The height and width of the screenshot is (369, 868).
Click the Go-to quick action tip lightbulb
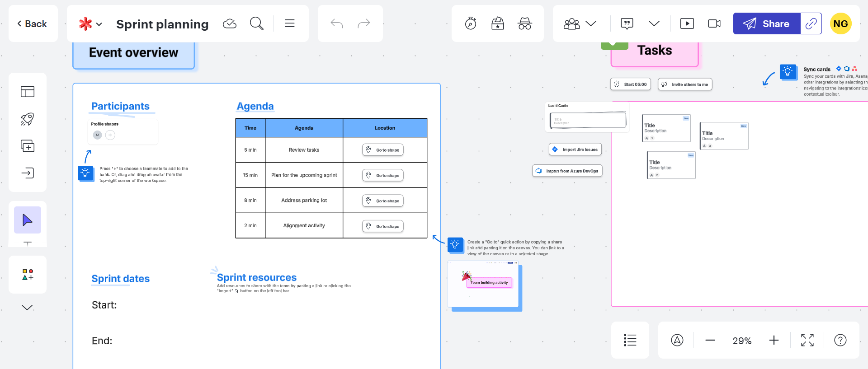(x=455, y=245)
